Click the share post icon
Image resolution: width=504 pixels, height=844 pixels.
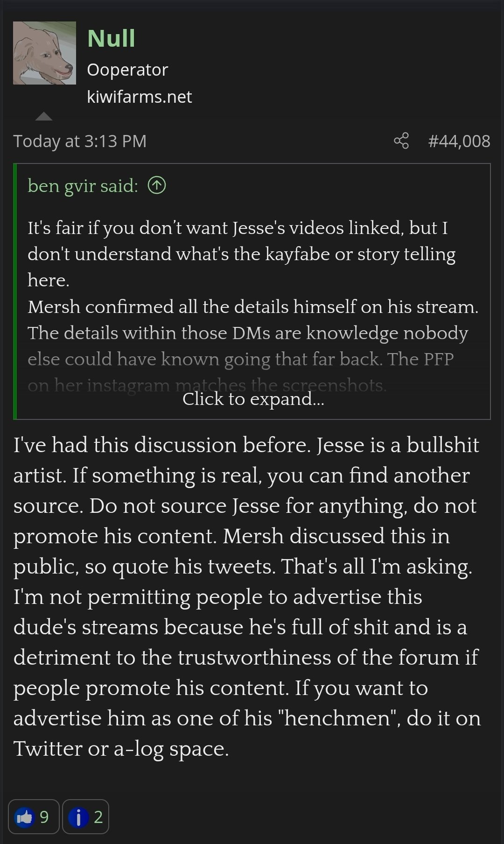(401, 141)
